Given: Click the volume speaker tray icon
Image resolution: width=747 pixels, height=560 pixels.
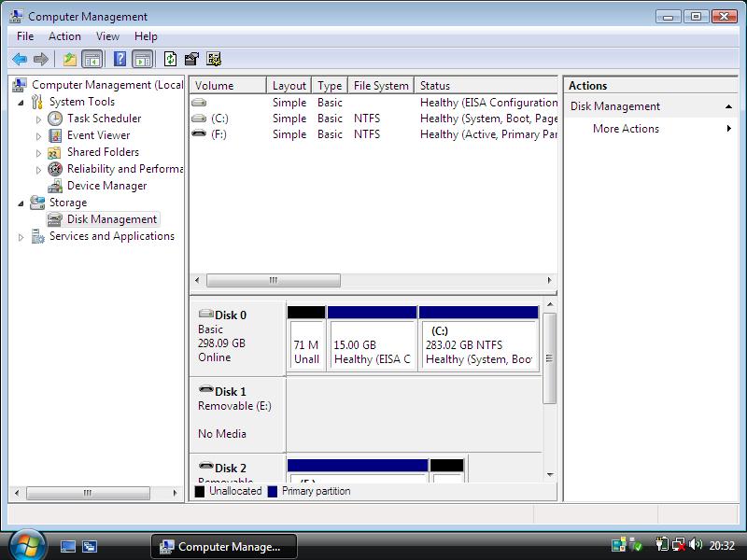Looking at the screenshot, I should (x=696, y=544).
